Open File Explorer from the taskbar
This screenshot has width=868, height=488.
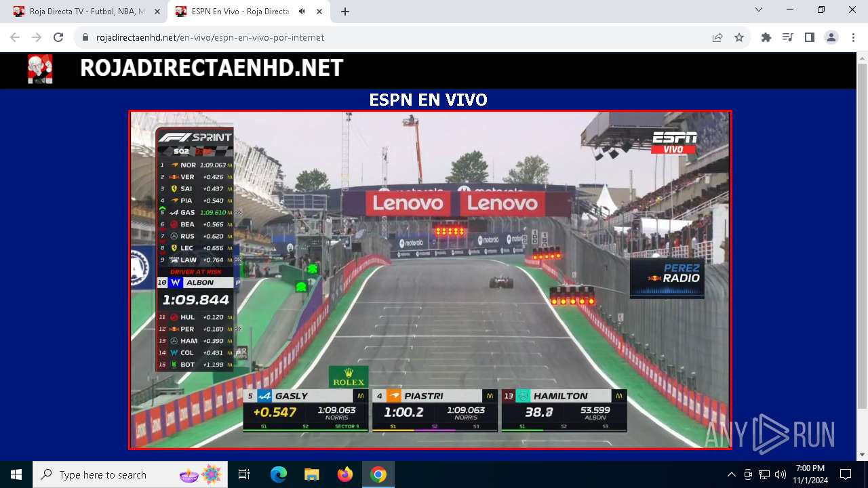click(x=312, y=474)
